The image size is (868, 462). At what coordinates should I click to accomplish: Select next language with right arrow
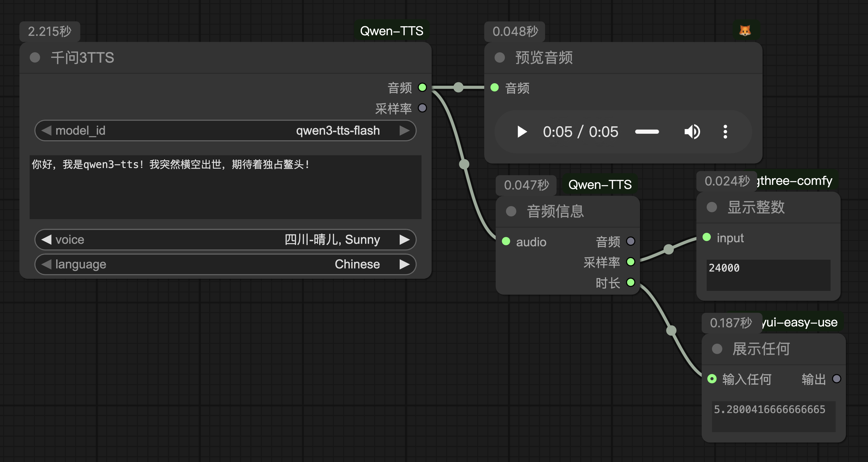pyautogui.click(x=405, y=264)
